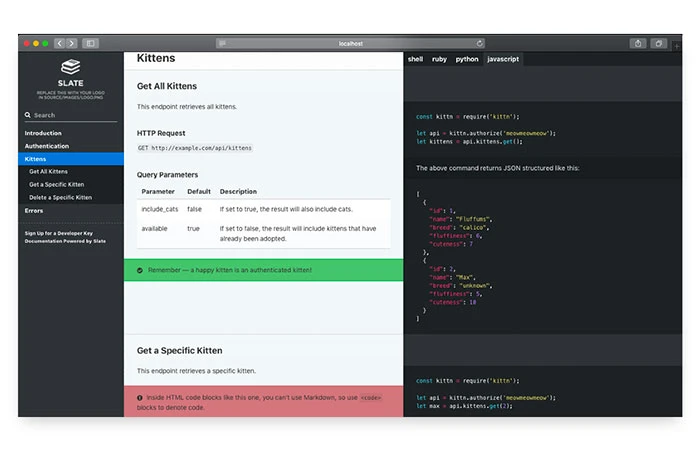Image resolution: width=700 pixels, height=470 pixels.
Task: Click the search magnifier icon
Action: pos(28,115)
